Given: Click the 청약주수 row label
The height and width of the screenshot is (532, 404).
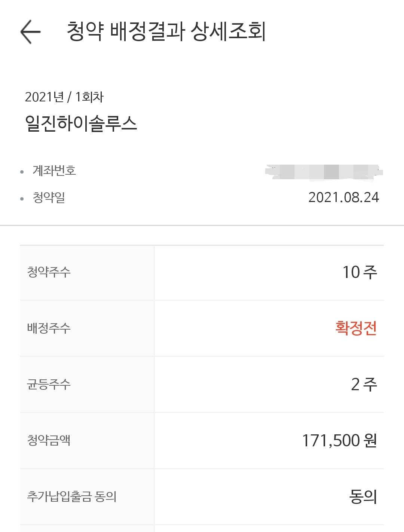Looking at the screenshot, I should click(x=49, y=272).
